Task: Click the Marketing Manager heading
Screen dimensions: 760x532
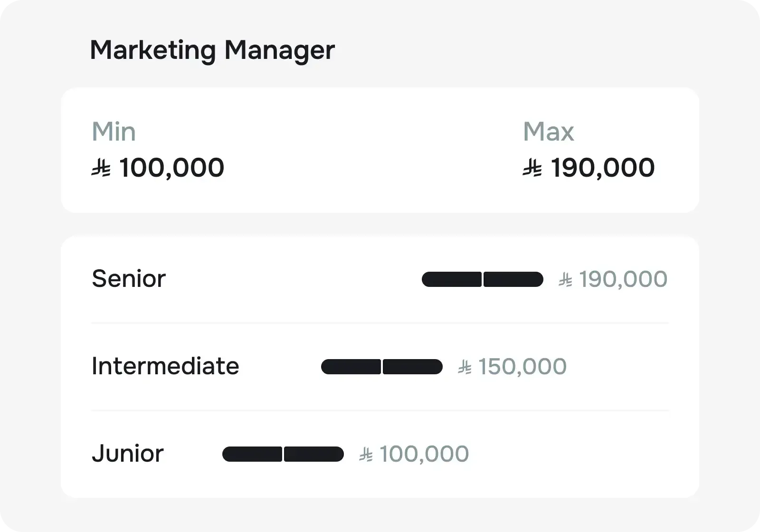Action: (212, 50)
